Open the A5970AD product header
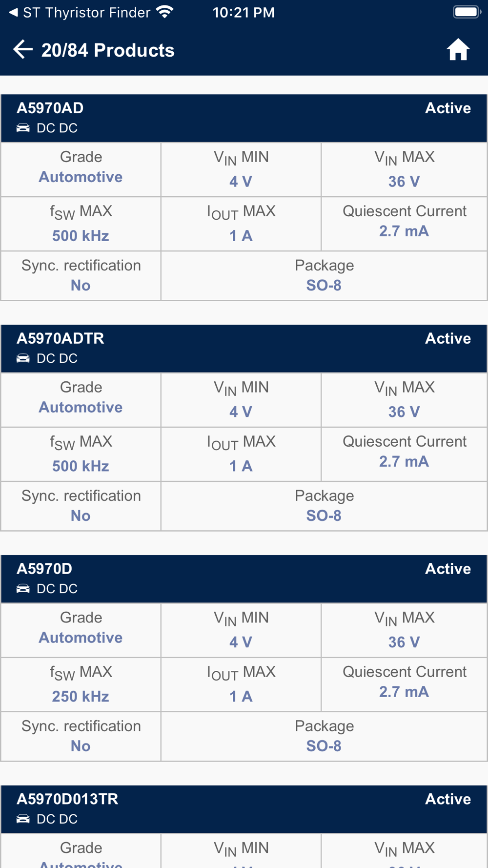 244,118
